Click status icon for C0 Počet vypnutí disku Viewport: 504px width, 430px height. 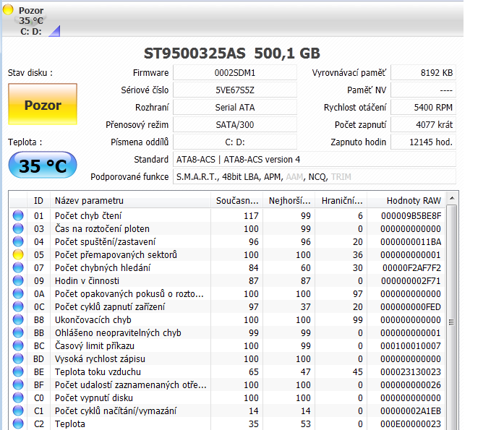(18, 397)
